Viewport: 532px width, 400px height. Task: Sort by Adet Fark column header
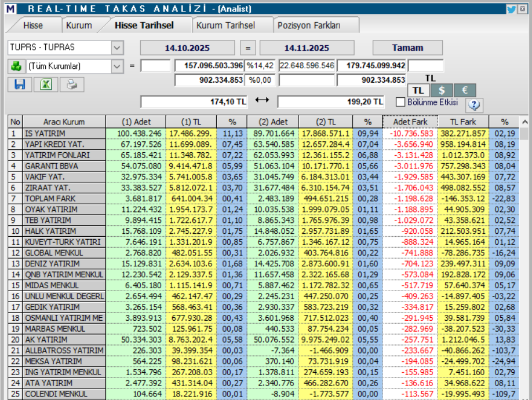(410, 122)
